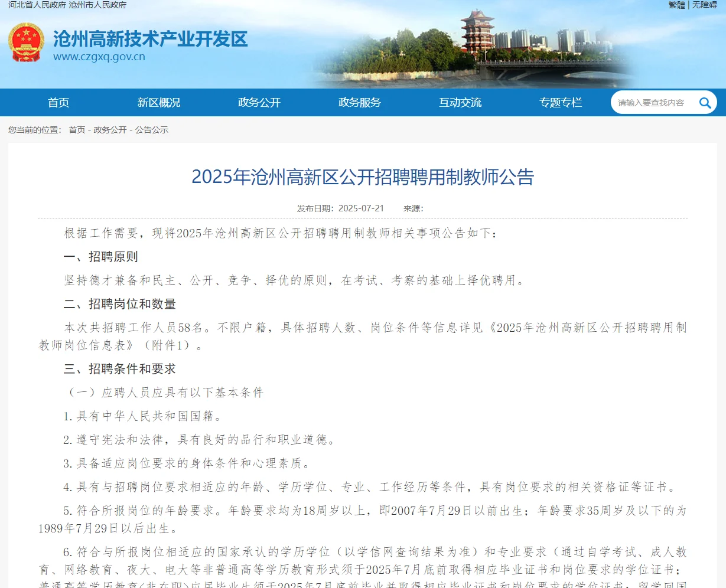Open the 政务公开 navigation item
This screenshot has width=726, height=588.
coord(259,103)
